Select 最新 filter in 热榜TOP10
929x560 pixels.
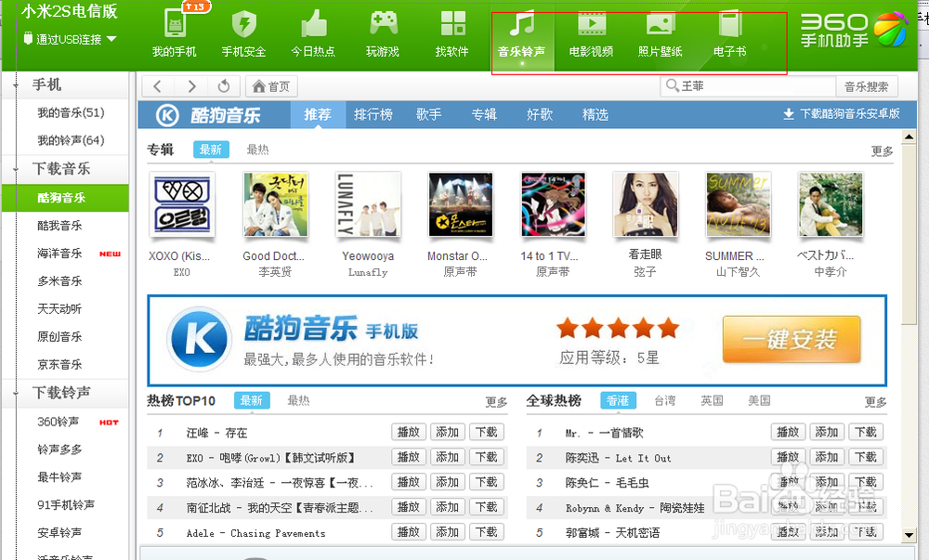point(252,401)
